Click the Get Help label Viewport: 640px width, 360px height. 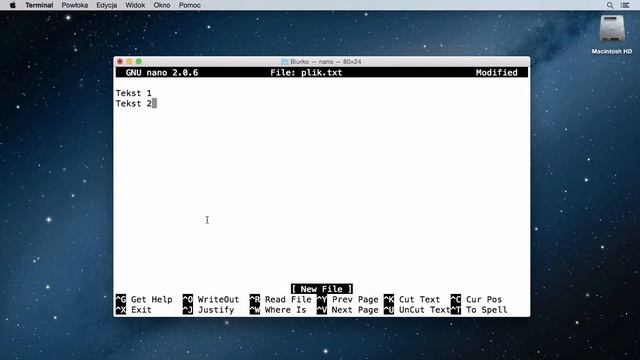[151, 299]
